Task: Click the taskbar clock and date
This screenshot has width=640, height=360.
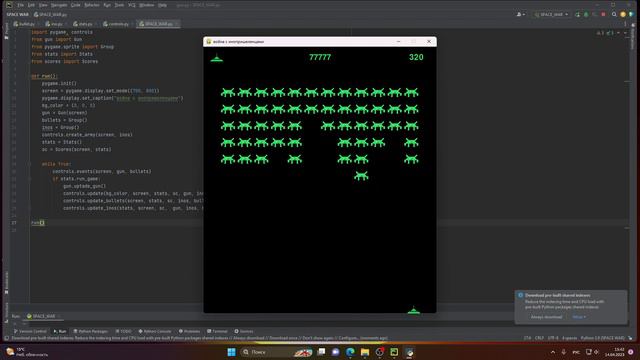Action: point(614,352)
